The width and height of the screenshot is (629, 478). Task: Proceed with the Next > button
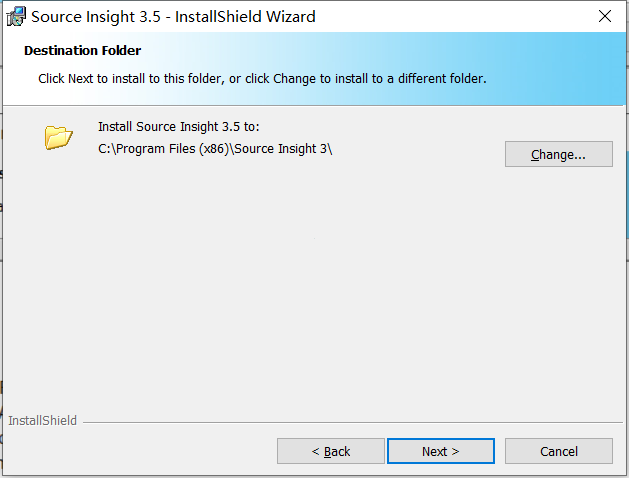[x=440, y=451]
